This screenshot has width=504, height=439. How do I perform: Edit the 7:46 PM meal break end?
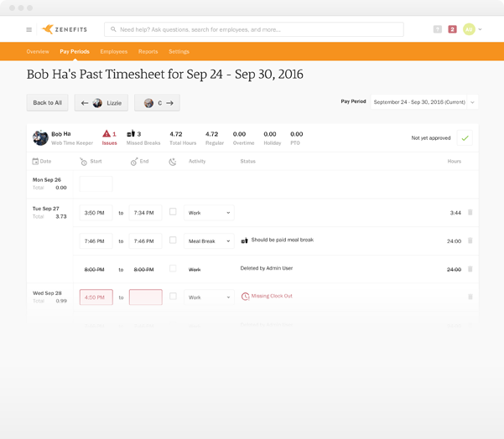click(145, 240)
